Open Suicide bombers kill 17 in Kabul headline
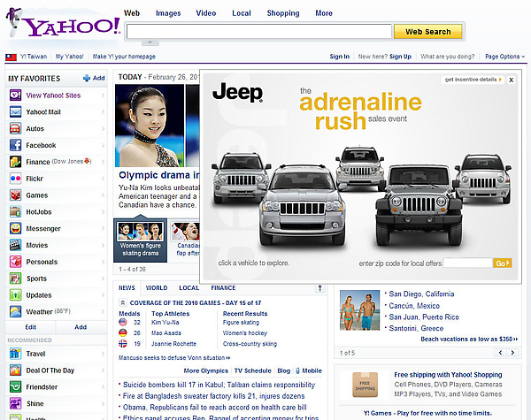The height and width of the screenshot is (420, 531). click(219, 385)
